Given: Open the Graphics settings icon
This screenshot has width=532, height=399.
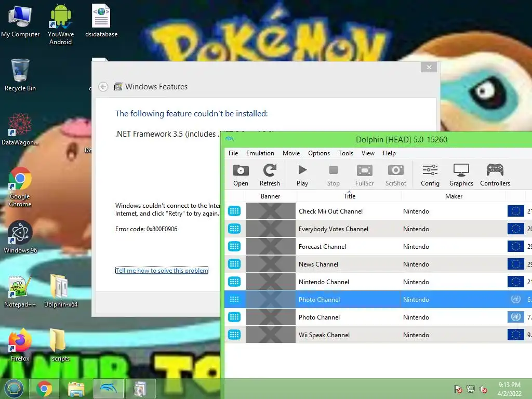Looking at the screenshot, I should 461,175.
